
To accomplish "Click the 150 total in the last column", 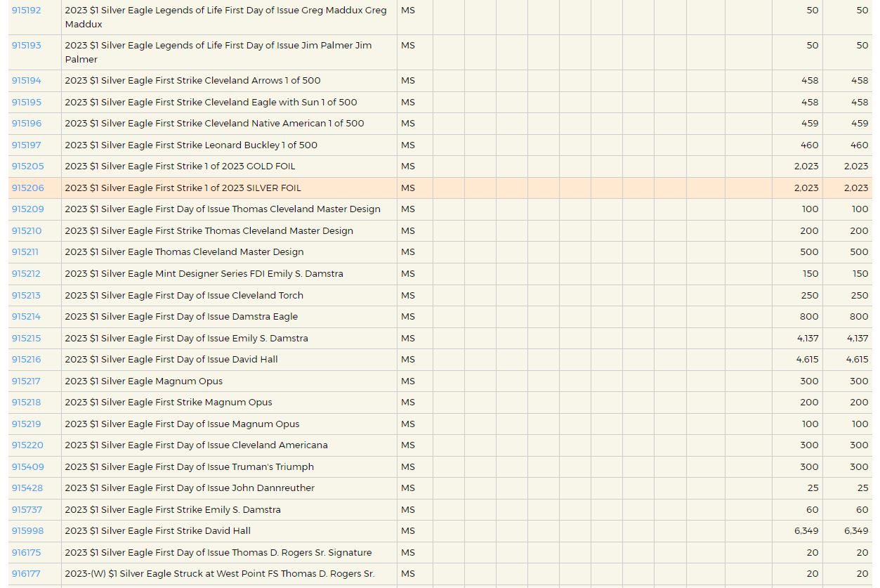I will tap(860, 274).
